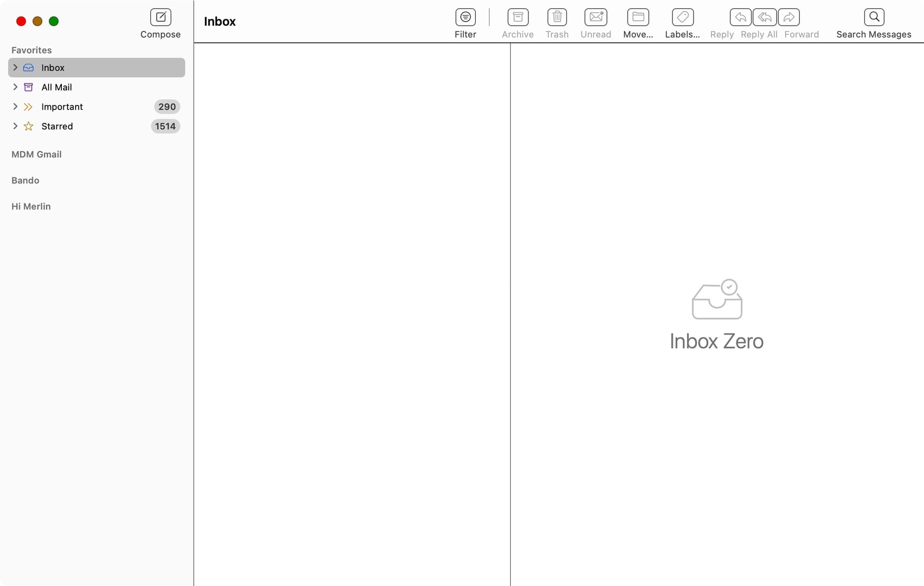924x586 pixels.
Task: Open the Filter messages option
Action: [465, 18]
